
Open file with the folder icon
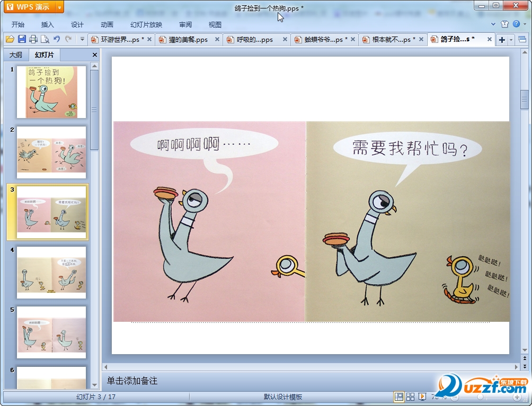click(x=10, y=39)
